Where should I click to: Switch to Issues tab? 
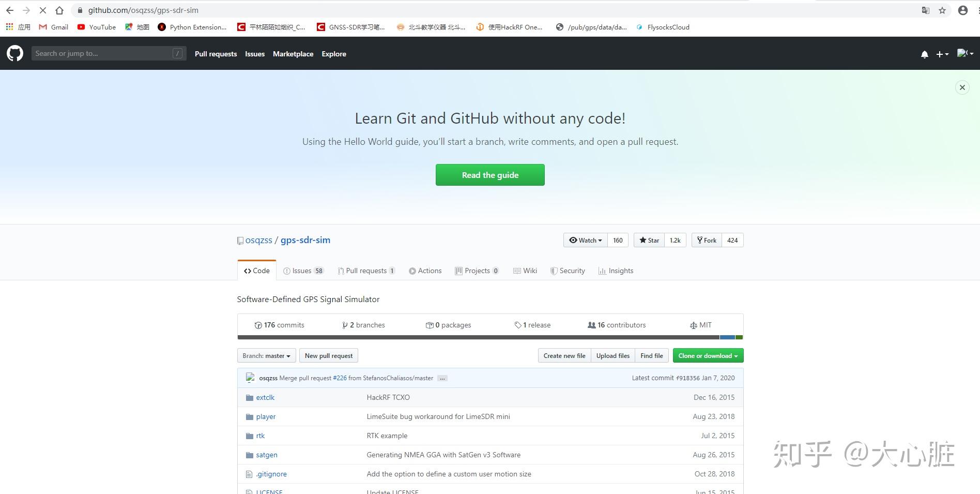point(303,271)
